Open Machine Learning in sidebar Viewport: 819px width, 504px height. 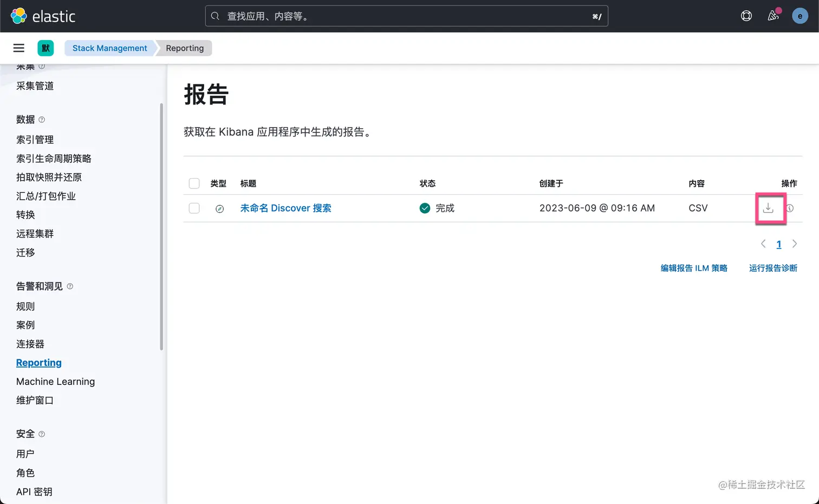click(56, 382)
